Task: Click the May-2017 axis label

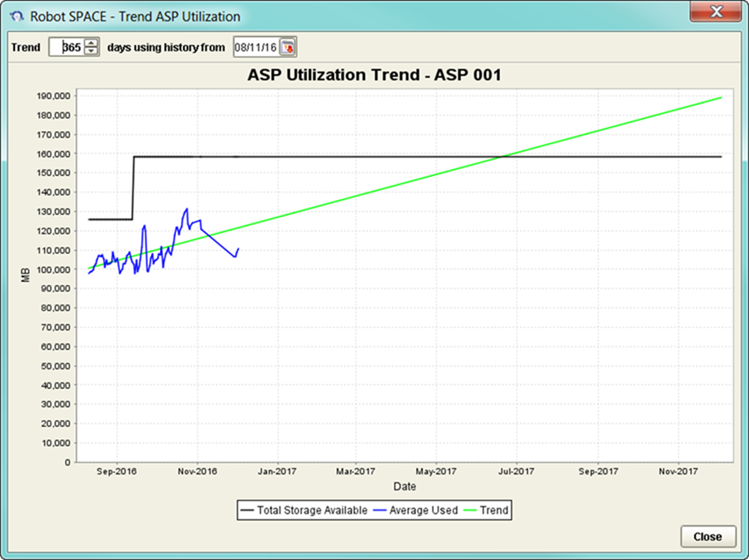Action: 436,471
